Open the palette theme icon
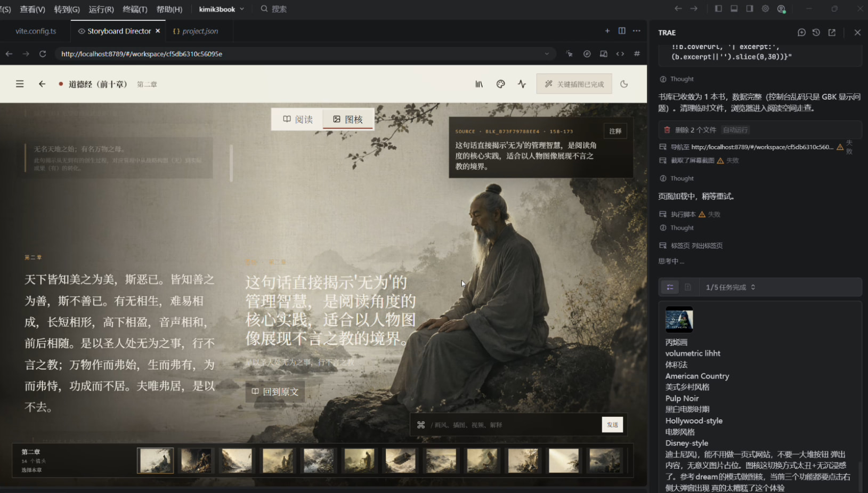Screen dimensions: 868x493 click(500, 84)
